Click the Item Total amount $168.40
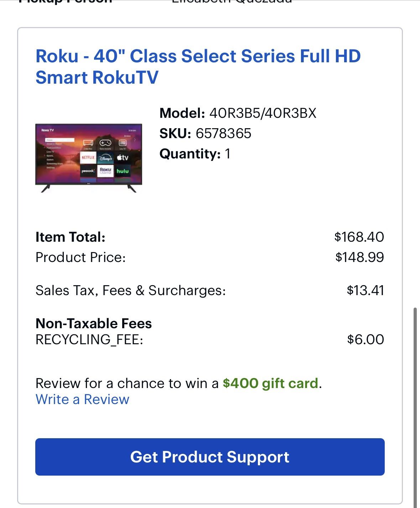The height and width of the screenshot is (508, 420). coord(359,236)
